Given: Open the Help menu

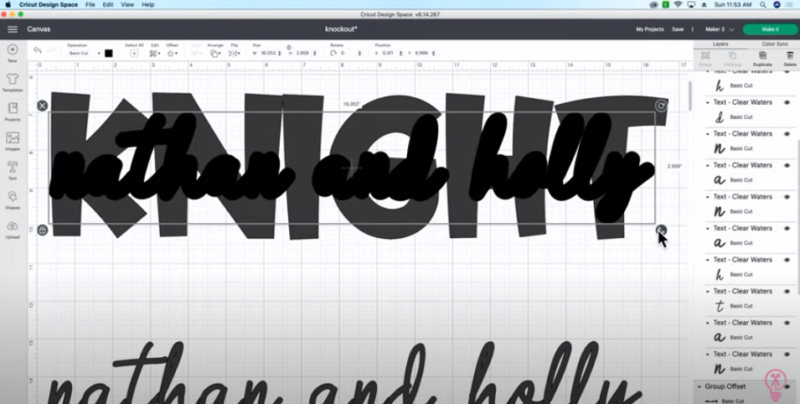Looking at the screenshot, I should pos(148,5).
